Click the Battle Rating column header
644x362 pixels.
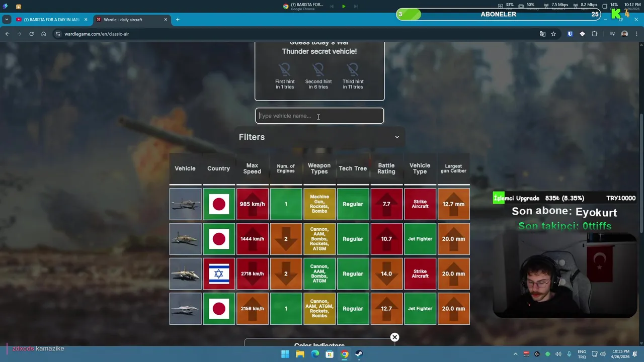(x=386, y=168)
